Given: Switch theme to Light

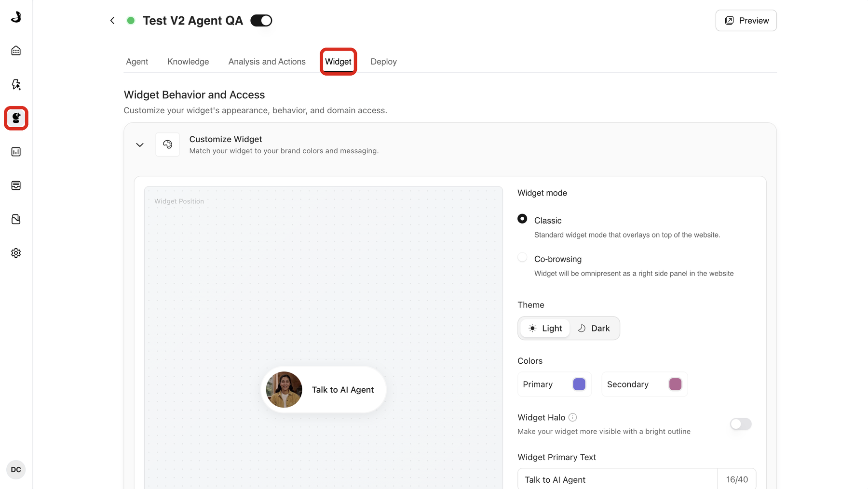Looking at the screenshot, I should click(x=545, y=329).
